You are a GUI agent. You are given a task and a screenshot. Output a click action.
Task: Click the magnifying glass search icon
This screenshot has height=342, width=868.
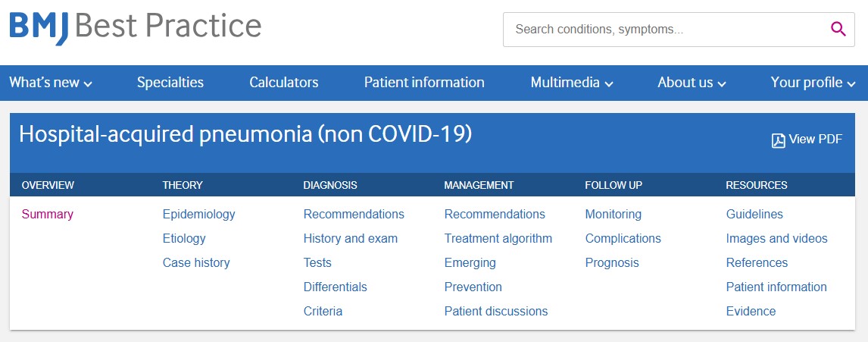pyautogui.click(x=838, y=30)
